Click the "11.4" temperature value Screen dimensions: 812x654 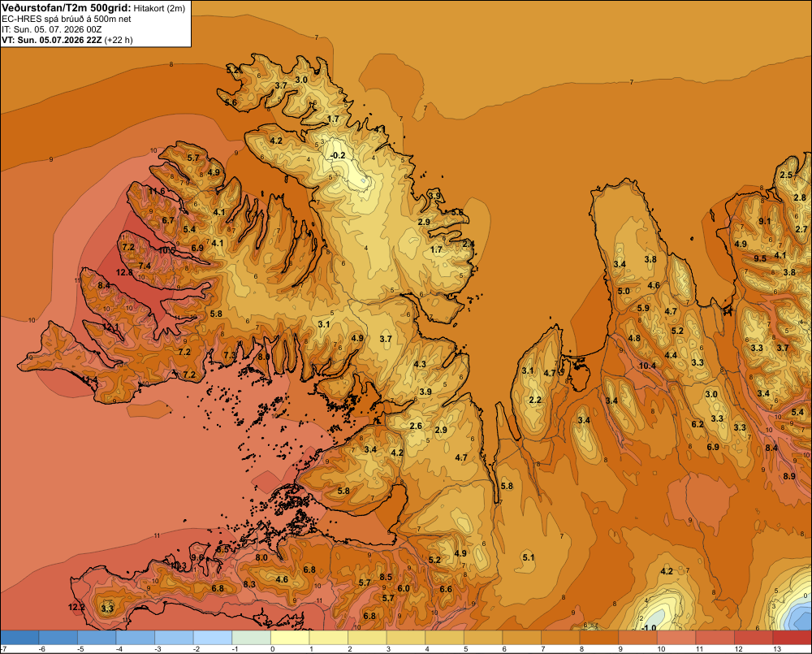click(x=89, y=380)
